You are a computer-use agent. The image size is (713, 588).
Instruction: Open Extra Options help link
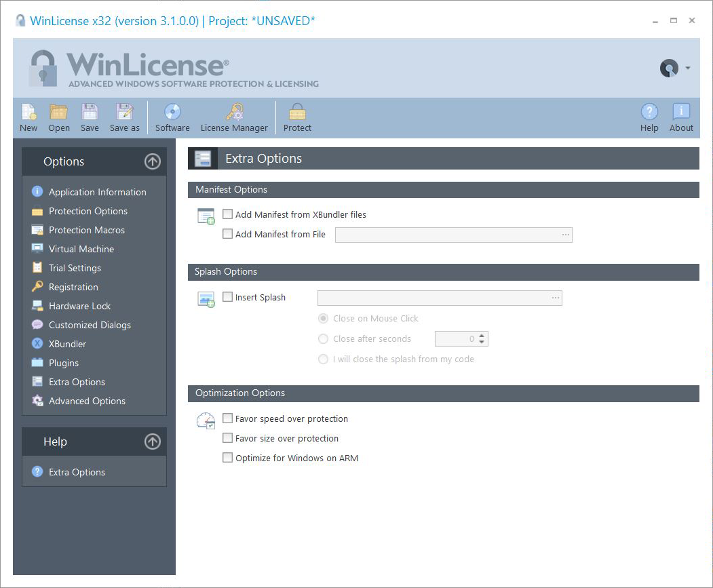click(x=77, y=472)
